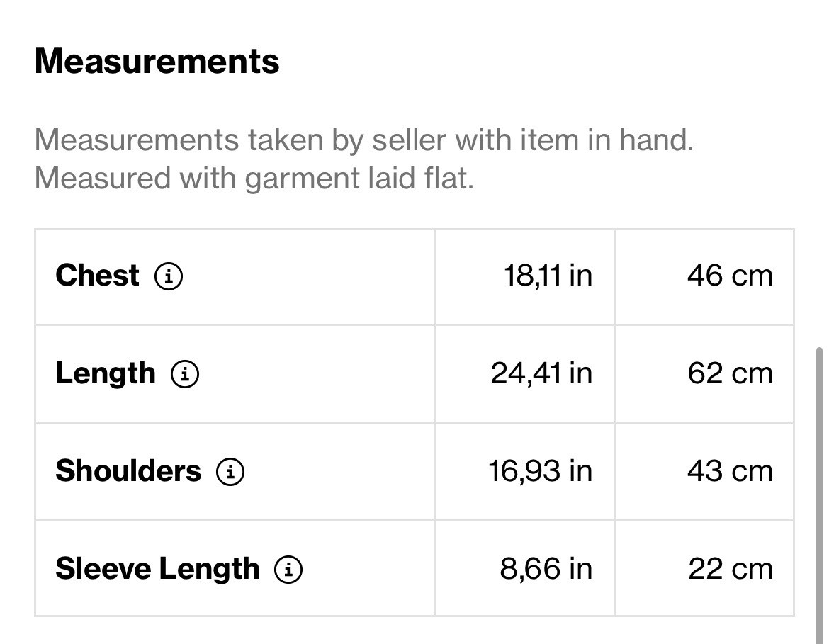Show info for the Shoulders measurement
The width and height of the screenshot is (829, 644).
230,472
